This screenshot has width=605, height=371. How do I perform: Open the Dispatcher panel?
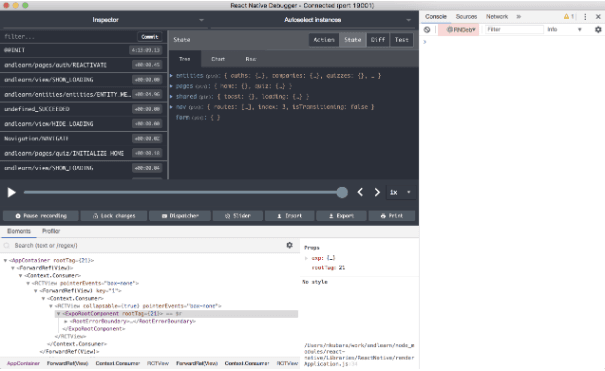tap(180, 216)
